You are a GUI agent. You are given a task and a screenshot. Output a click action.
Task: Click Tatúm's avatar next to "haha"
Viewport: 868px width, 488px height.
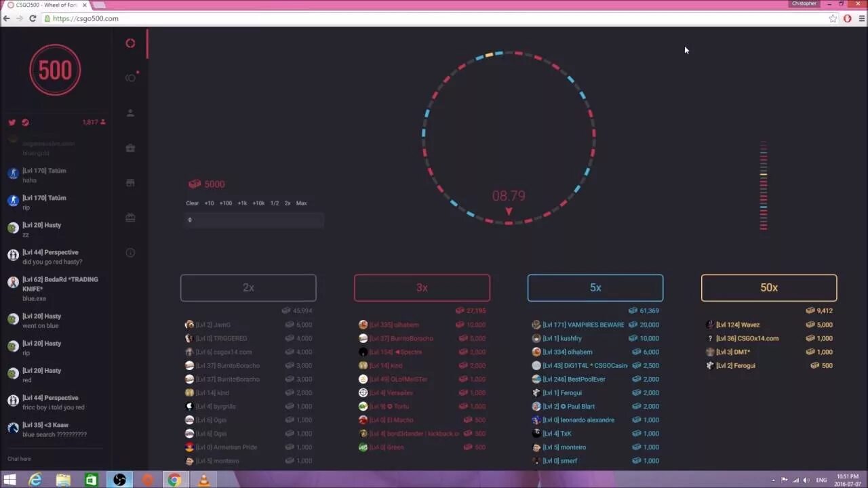point(13,174)
